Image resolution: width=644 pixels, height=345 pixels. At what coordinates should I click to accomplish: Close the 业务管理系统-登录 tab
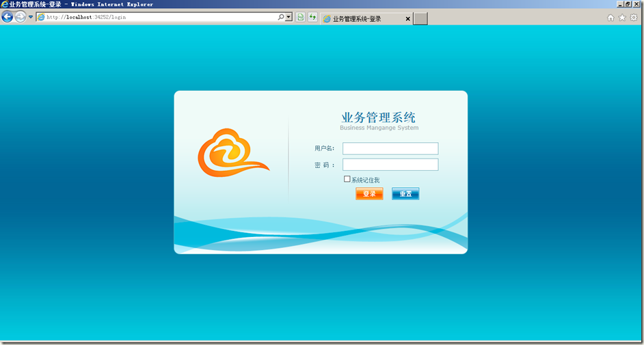click(x=408, y=19)
